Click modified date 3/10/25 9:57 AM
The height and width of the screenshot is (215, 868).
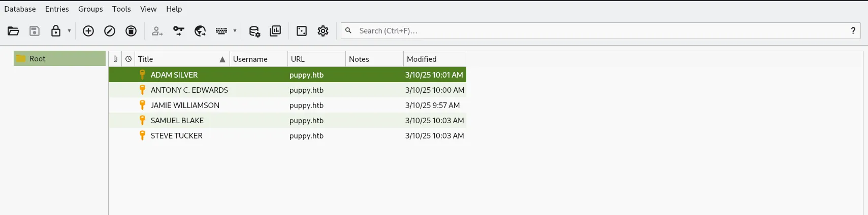433,105
